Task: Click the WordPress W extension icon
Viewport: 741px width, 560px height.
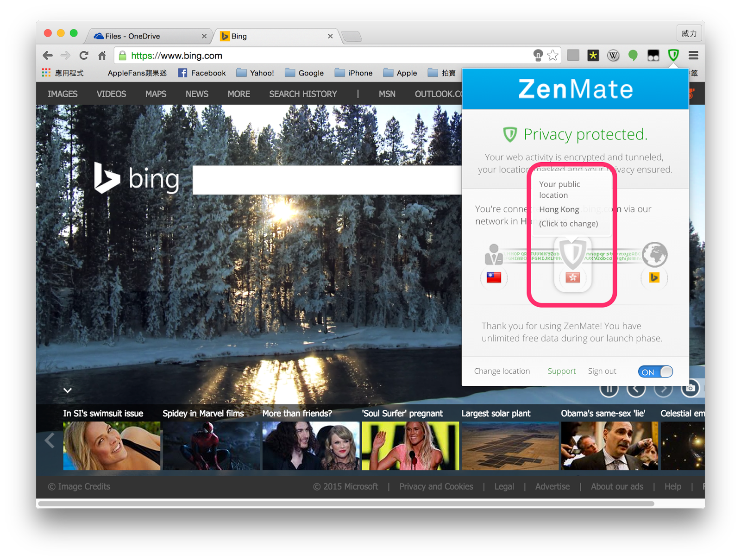Action: (x=613, y=56)
